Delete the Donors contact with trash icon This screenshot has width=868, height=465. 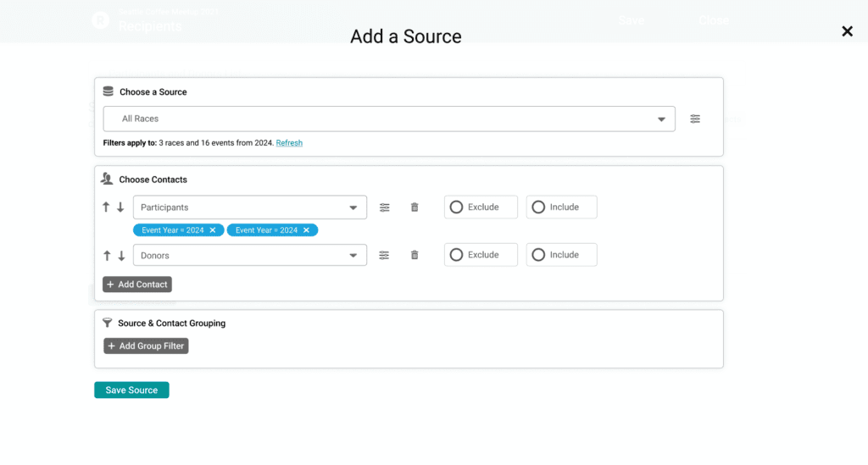[415, 255]
